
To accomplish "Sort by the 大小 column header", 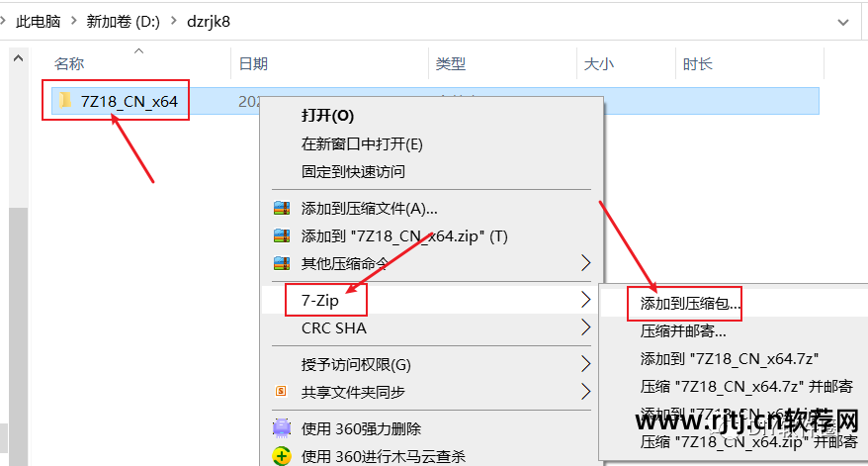I will (x=598, y=63).
